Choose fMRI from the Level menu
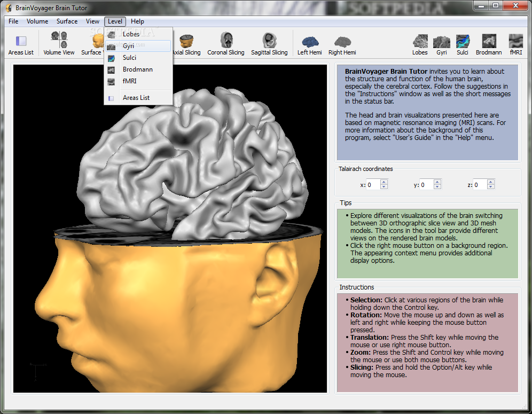Screen dimensions: 532x414 point(138,81)
